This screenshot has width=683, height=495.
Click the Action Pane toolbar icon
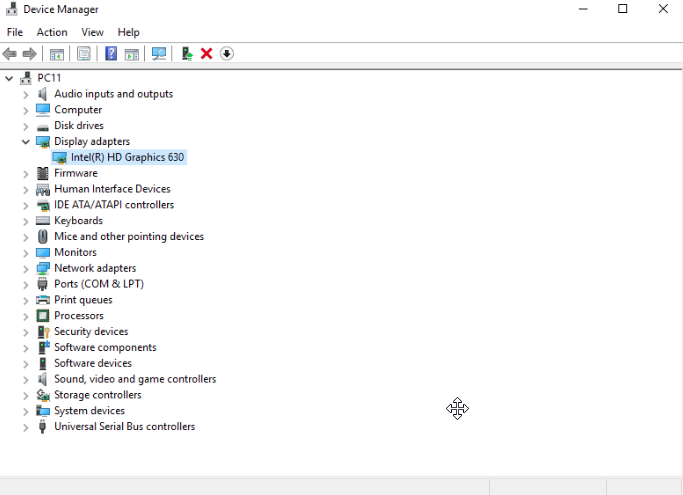(131, 54)
